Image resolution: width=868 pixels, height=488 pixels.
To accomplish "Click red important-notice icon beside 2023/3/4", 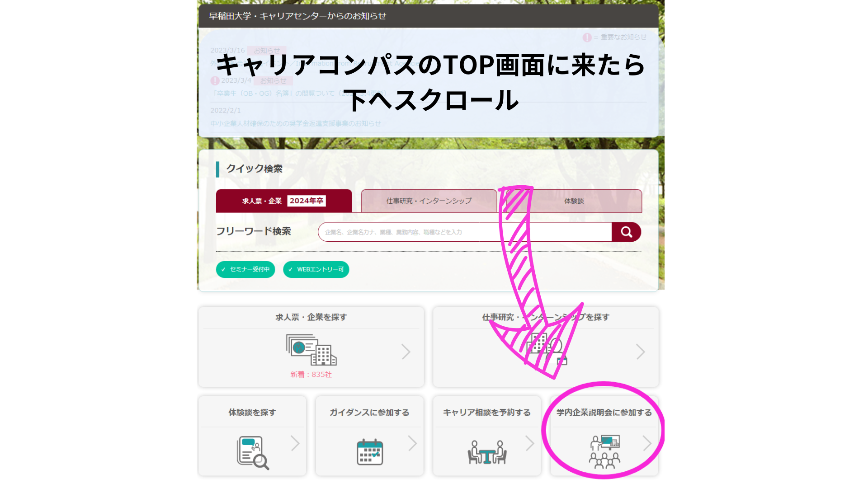I will click(215, 80).
